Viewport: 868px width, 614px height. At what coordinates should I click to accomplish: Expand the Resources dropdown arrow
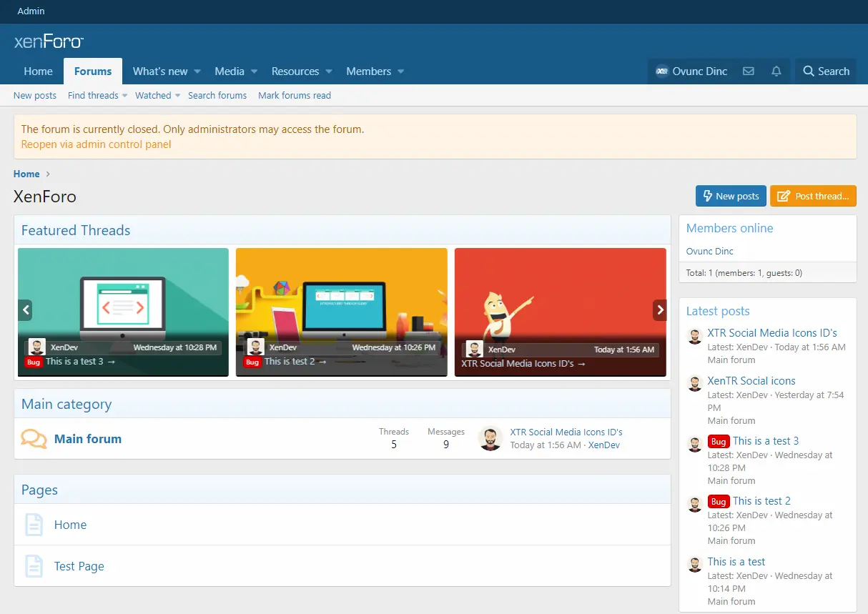[329, 71]
